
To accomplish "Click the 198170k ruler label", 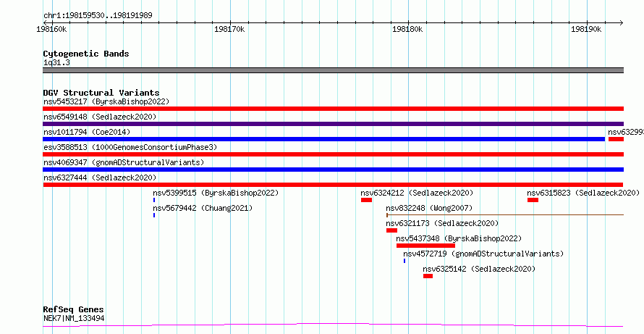I will (x=229, y=29).
